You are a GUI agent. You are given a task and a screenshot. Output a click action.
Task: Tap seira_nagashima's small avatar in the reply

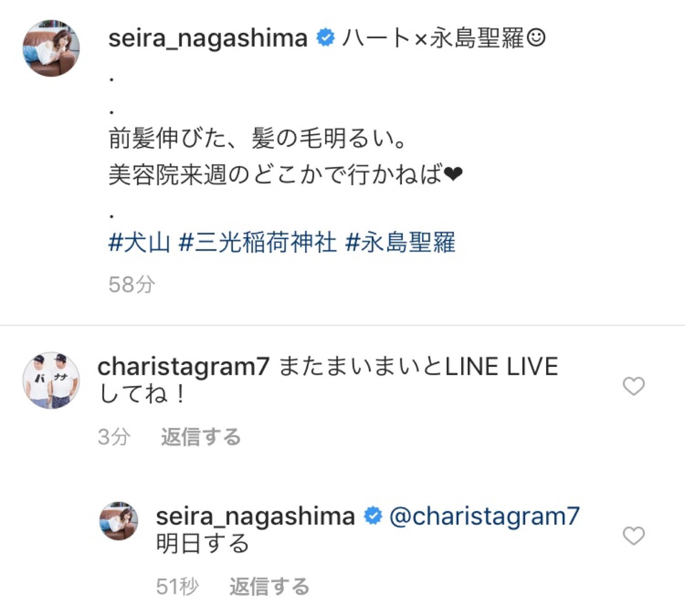click(118, 521)
